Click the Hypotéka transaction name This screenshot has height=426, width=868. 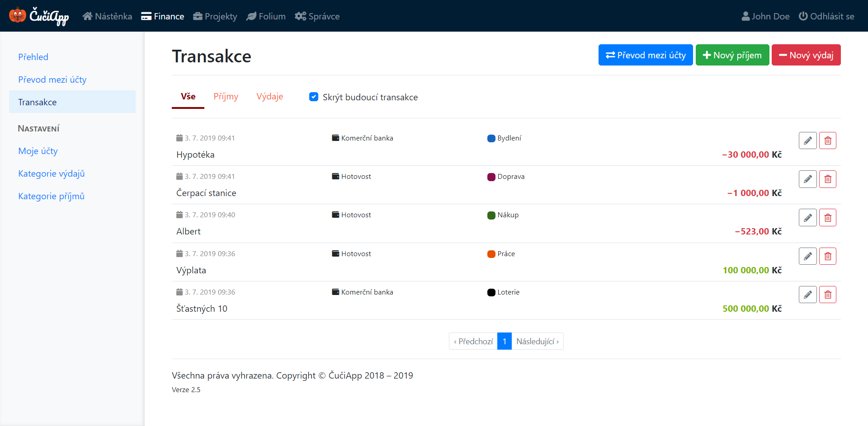tap(195, 154)
